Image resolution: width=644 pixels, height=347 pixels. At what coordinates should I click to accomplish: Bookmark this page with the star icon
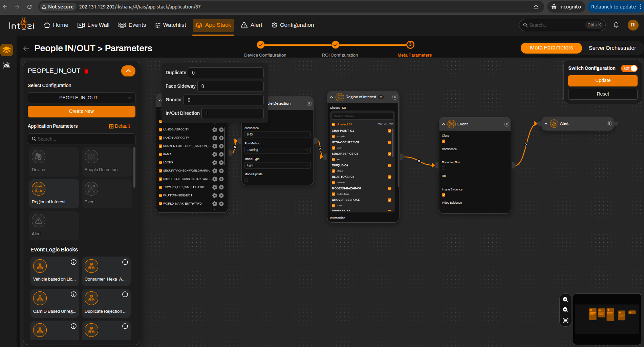(536, 7)
